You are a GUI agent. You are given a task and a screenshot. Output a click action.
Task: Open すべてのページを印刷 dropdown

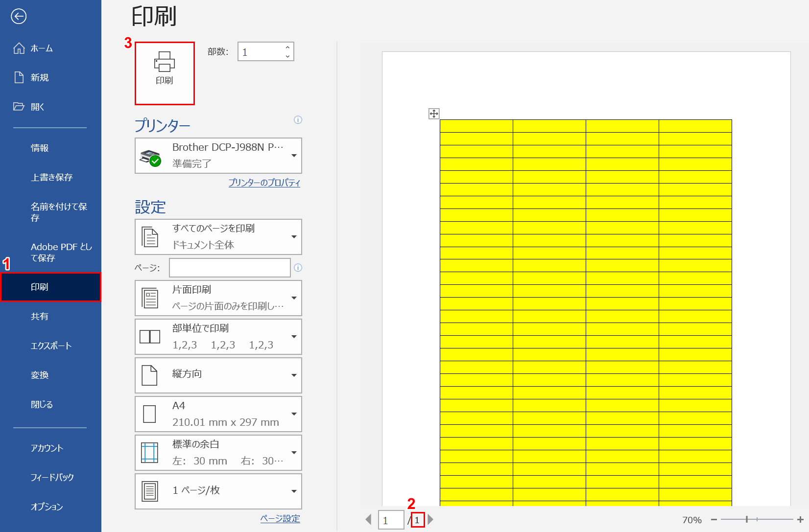218,237
